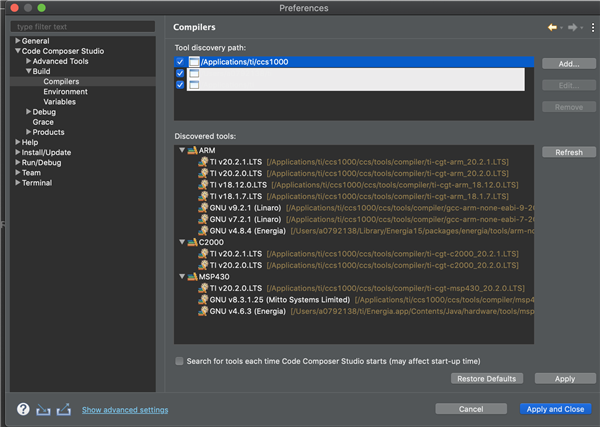Image resolution: width=600 pixels, height=427 pixels.
Task: Open the Variables preference page
Action: point(60,102)
